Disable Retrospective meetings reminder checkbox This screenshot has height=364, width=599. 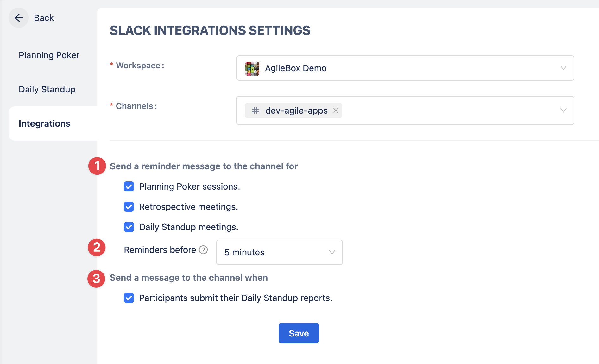click(x=129, y=207)
